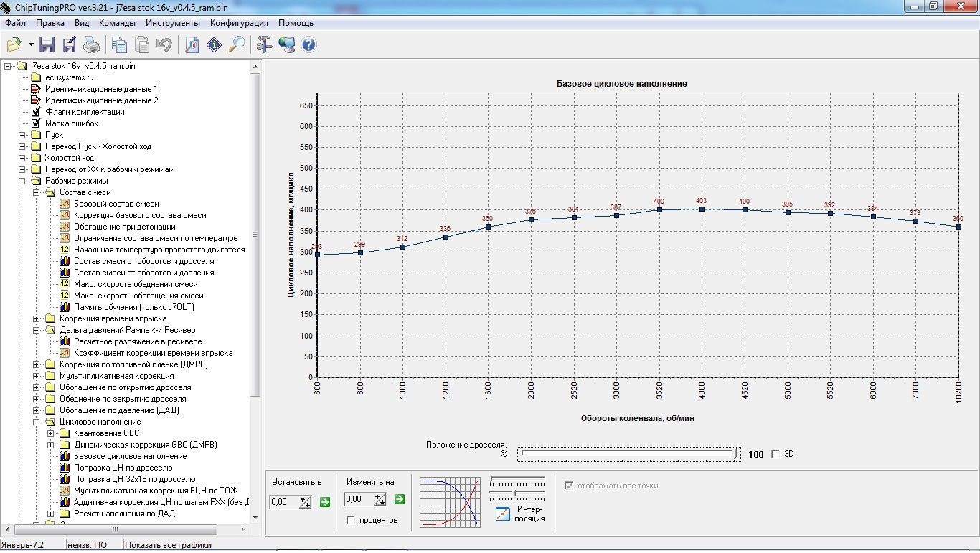The image size is (980, 553).
Task: Click the blue question mark help icon
Action: [x=308, y=45]
